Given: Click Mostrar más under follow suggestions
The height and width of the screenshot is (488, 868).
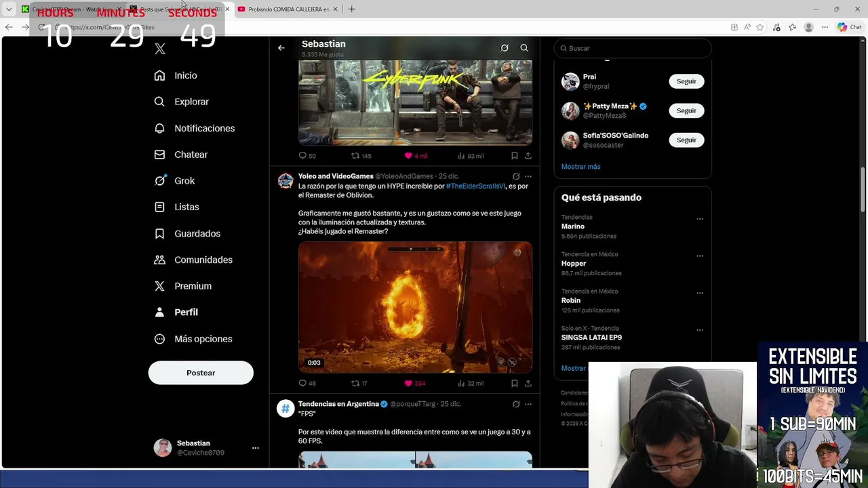Looking at the screenshot, I should coord(580,167).
